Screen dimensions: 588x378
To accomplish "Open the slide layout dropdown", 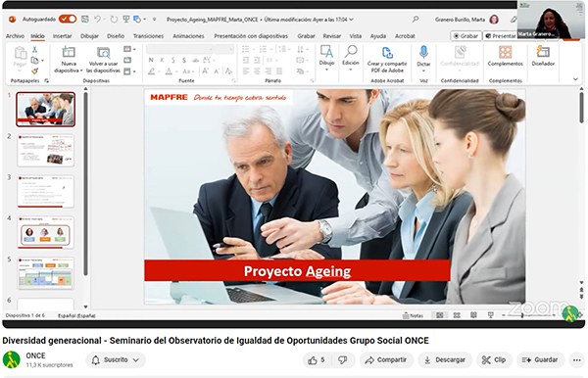I will [129, 49].
